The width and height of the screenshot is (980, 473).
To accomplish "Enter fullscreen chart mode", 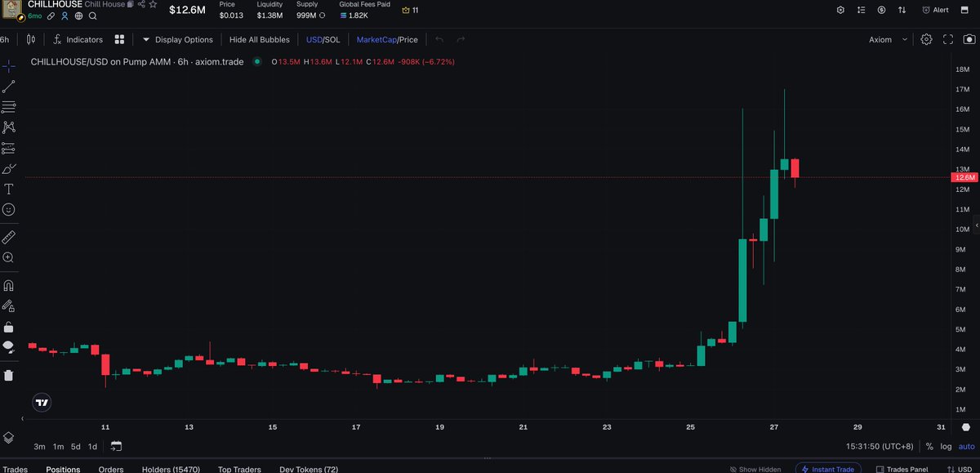I will [x=948, y=39].
